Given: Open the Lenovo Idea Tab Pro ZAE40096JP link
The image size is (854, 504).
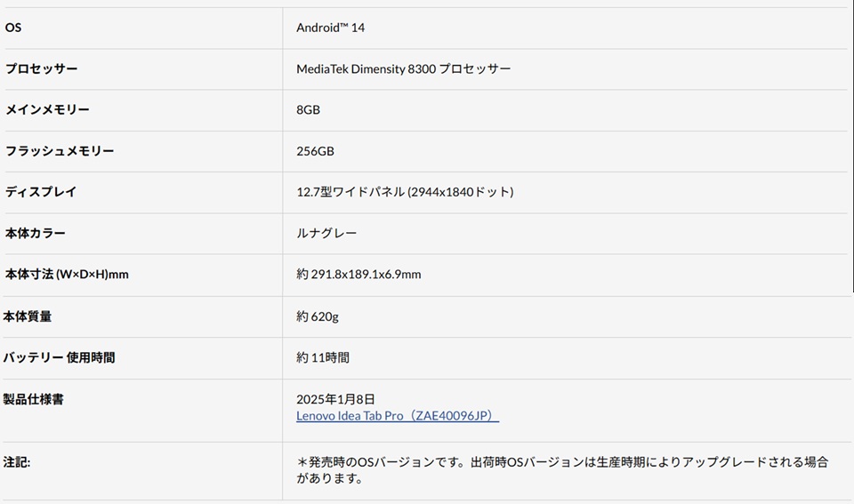Looking at the screenshot, I should [398, 416].
